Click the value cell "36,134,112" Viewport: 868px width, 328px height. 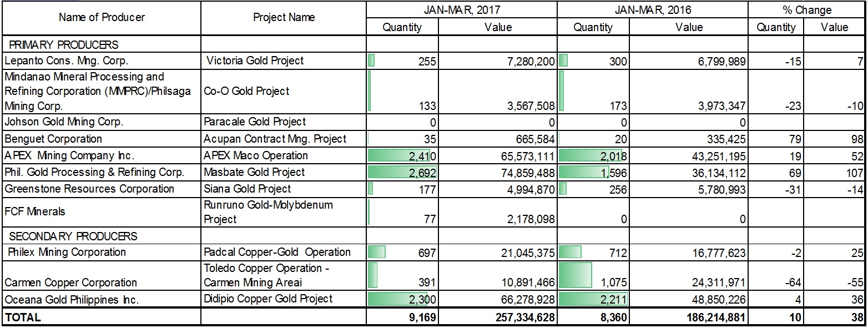688,172
